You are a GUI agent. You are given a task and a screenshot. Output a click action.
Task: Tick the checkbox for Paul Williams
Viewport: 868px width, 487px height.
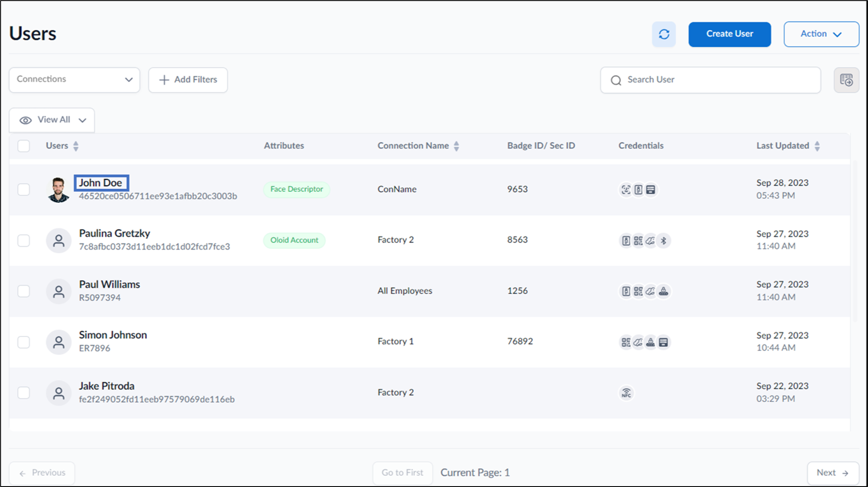click(24, 291)
